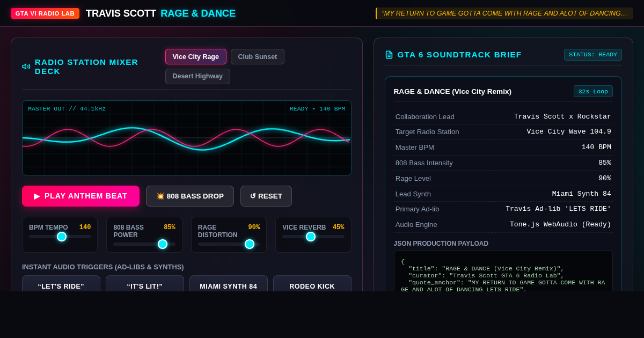Click the BPM Tempo slider handle

point(62,237)
